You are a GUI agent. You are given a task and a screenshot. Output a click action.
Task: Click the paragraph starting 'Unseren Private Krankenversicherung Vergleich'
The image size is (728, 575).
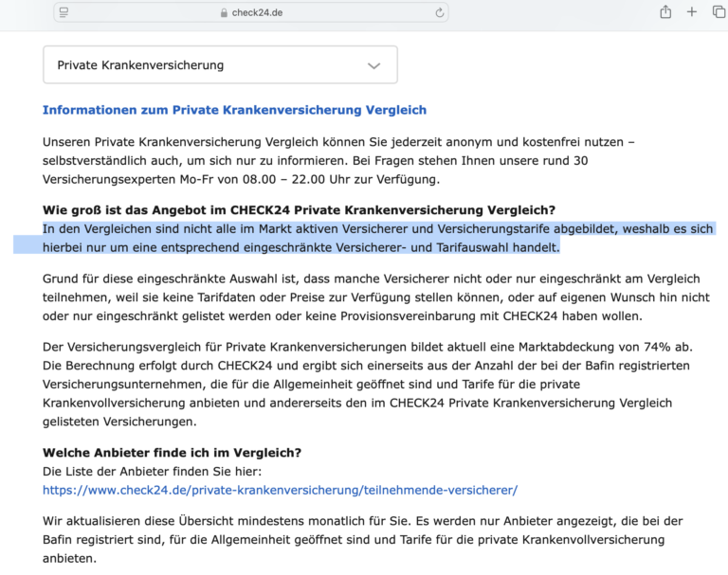pos(338,161)
